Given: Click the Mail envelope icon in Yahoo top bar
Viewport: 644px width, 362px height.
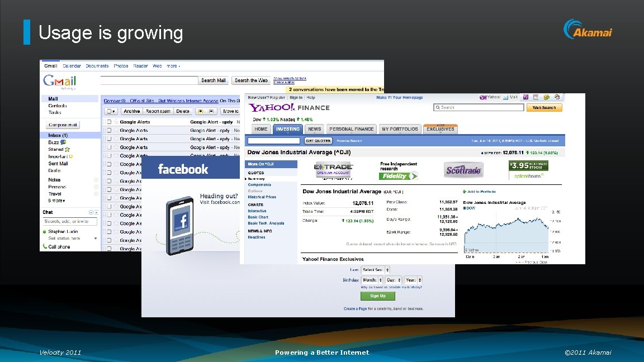Looking at the screenshot, I should pyautogui.click(x=505, y=97).
